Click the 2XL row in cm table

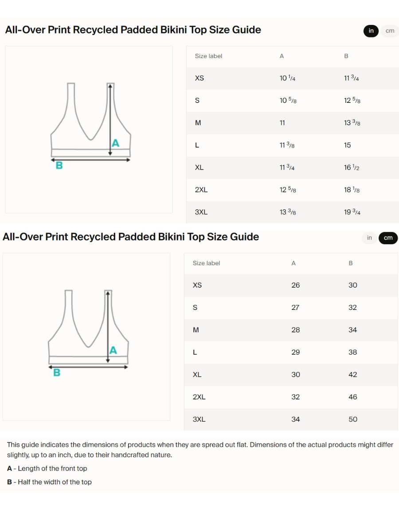pos(291,397)
